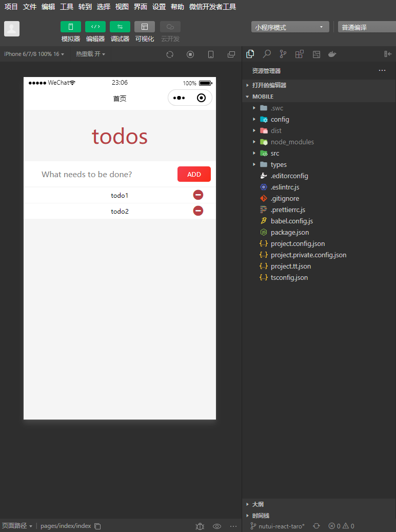Click the phone device preview icon
The image size is (396, 532).
coord(210,54)
